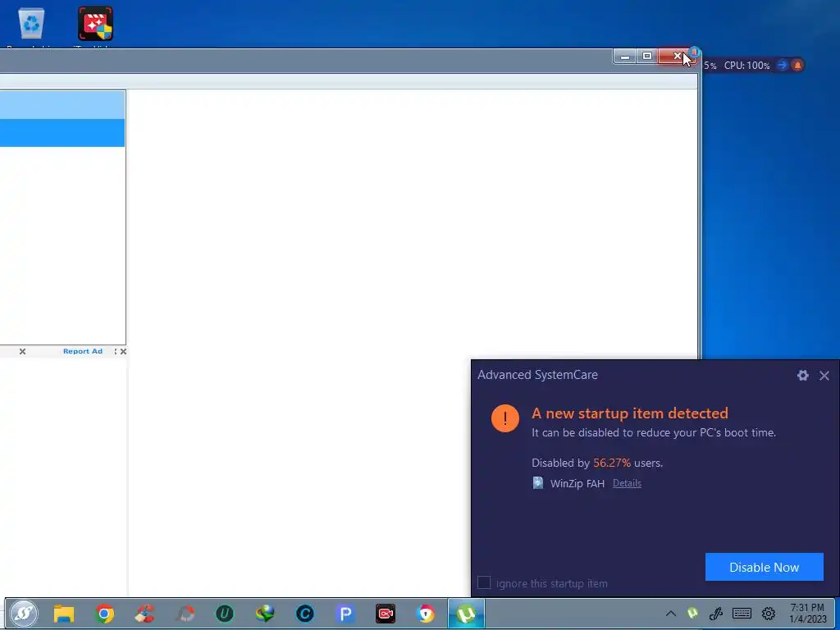Screen dimensions: 840x630
Task: Minimize the open application window
Action: [624, 57]
